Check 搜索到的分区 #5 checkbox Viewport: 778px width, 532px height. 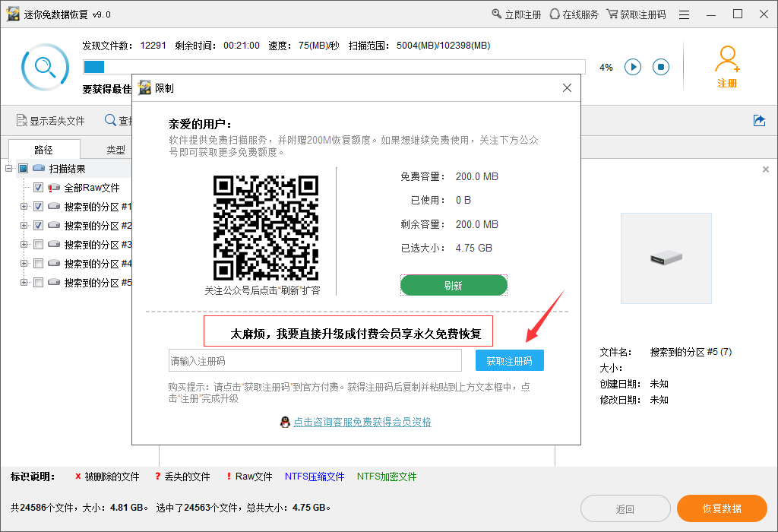tap(38, 283)
